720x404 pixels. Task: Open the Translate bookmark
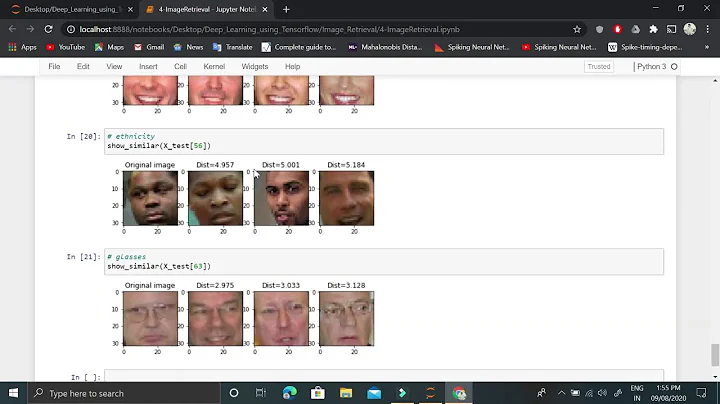point(233,47)
